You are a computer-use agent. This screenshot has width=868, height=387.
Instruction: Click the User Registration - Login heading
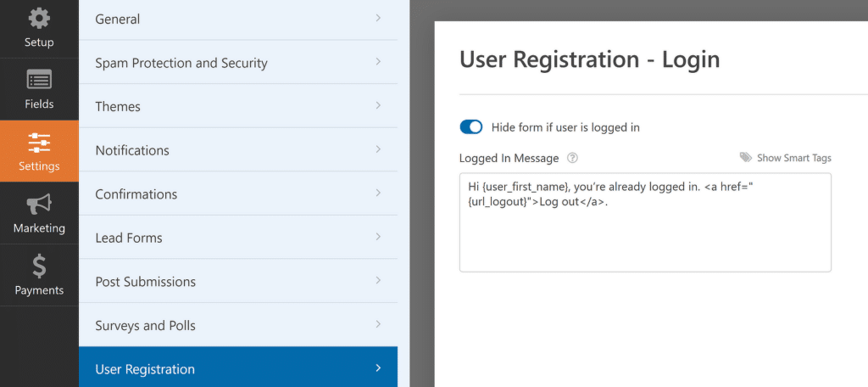[590, 59]
